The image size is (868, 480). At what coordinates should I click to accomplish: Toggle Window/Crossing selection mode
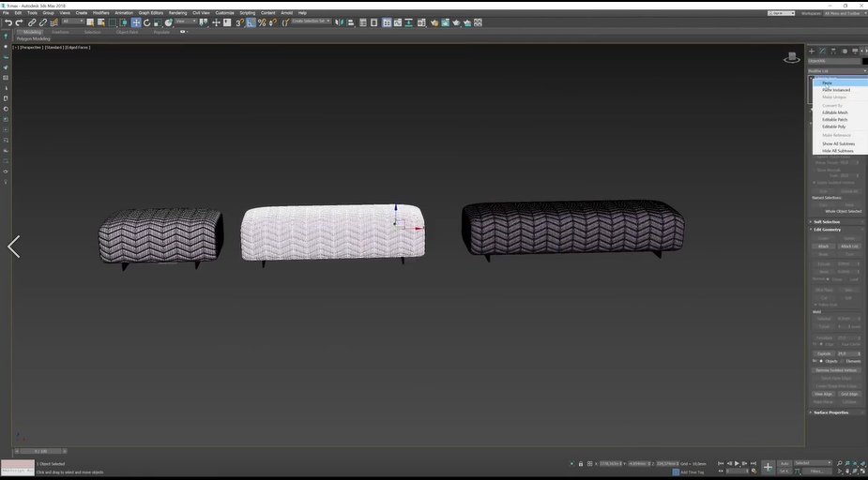[x=124, y=22]
